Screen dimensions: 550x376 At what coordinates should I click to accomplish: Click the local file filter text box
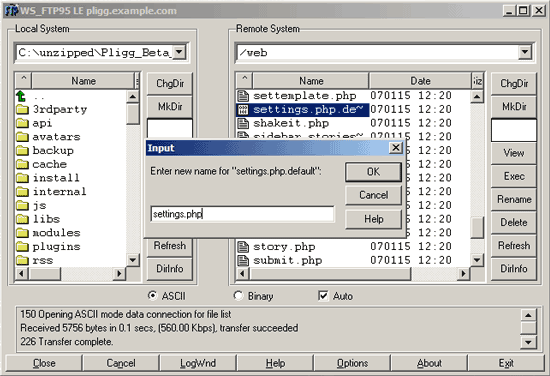pos(170,128)
